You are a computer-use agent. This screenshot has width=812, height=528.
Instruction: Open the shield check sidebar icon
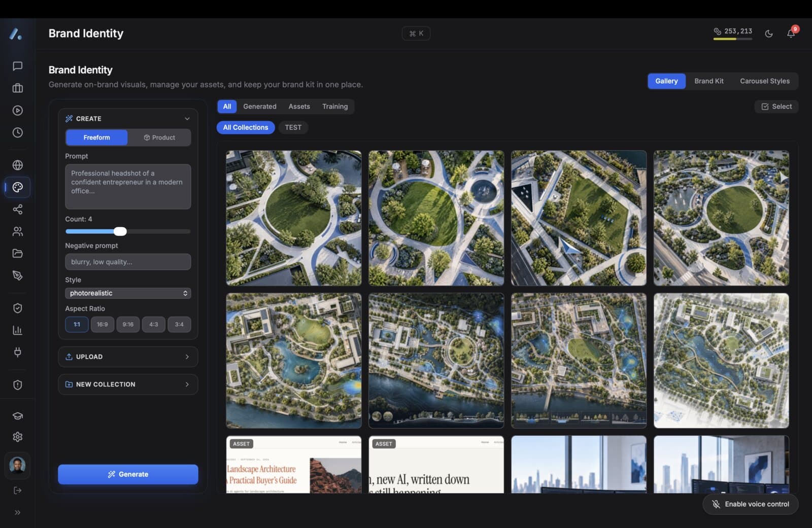[x=17, y=308]
